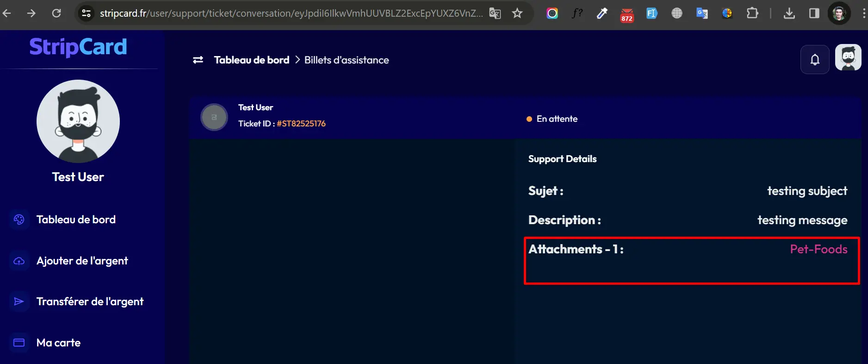868x364 pixels.
Task: Click the notification bell icon
Action: pyautogui.click(x=815, y=59)
